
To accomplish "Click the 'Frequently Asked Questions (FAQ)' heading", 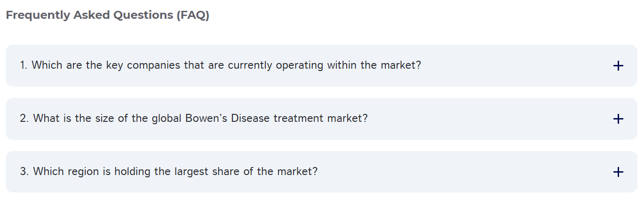I will tap(107, 15).
